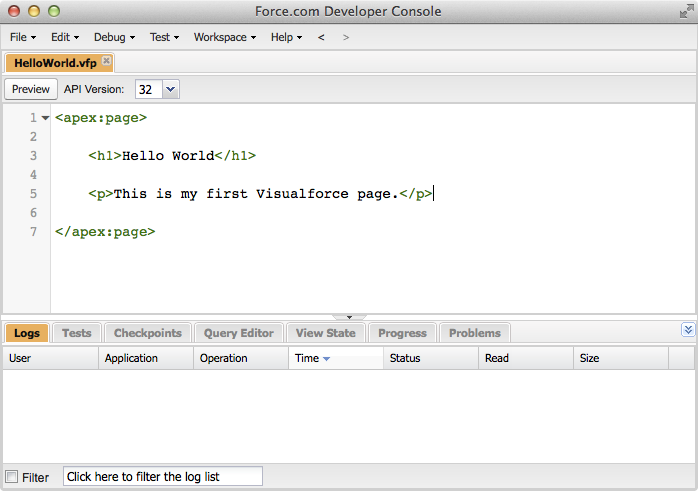Click the yellow minimize window button
Image resolution: width=698 pixels, height=491 pixels.
[x=34, y=11]
